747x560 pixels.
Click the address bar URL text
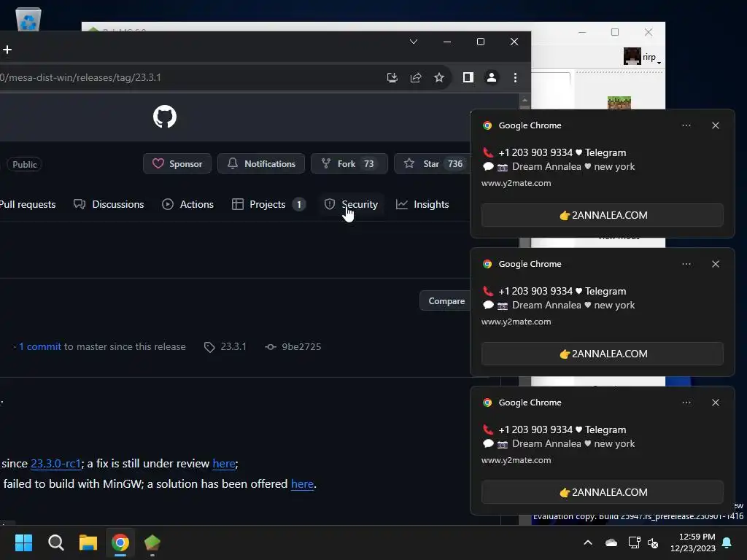click(80, 77)
